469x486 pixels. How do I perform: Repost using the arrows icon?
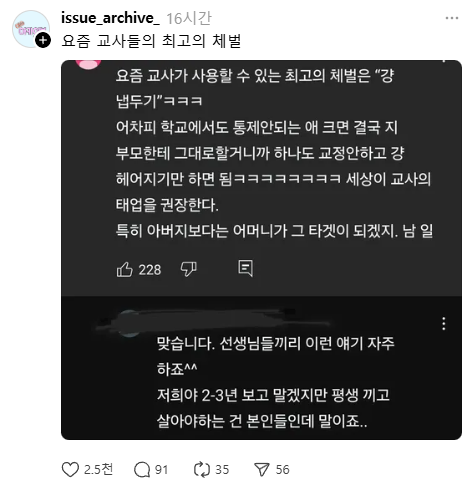pyautogui.click(x=202, y=469)
